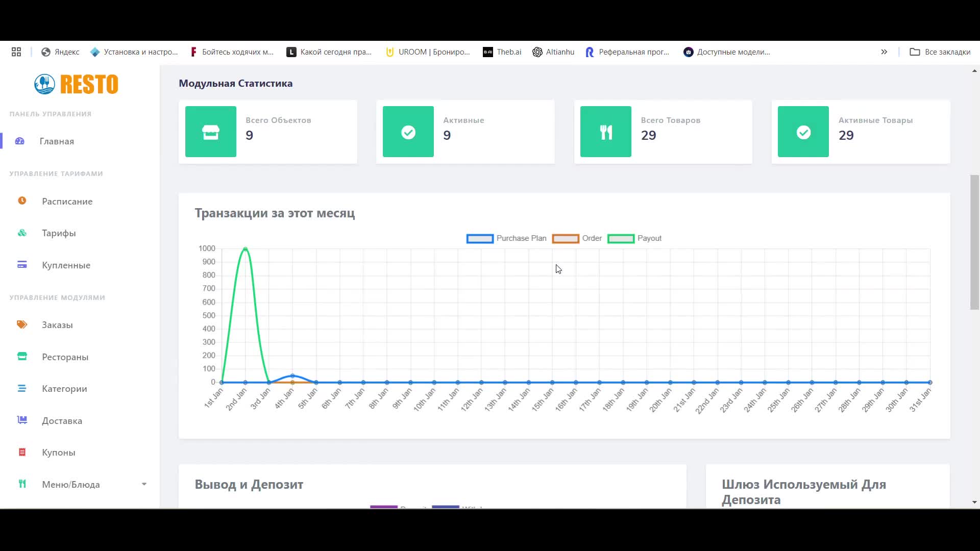Open Все закладки bookmarks folder

tap(940, 52)
